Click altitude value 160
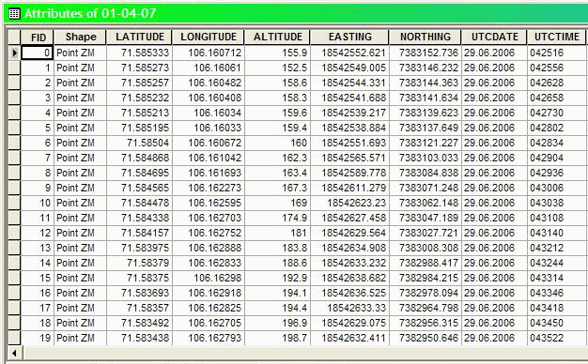Screen dimensions: 588x364 coord(299,143)
